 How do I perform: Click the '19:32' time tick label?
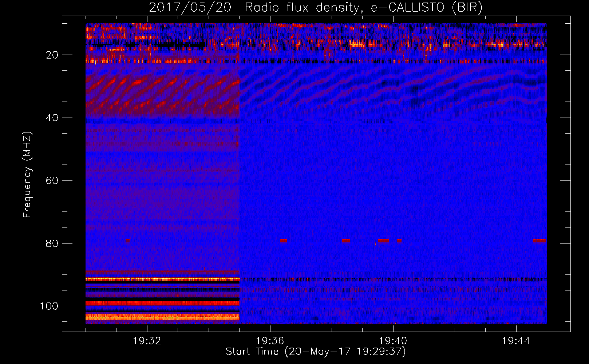tap(147, 341)
